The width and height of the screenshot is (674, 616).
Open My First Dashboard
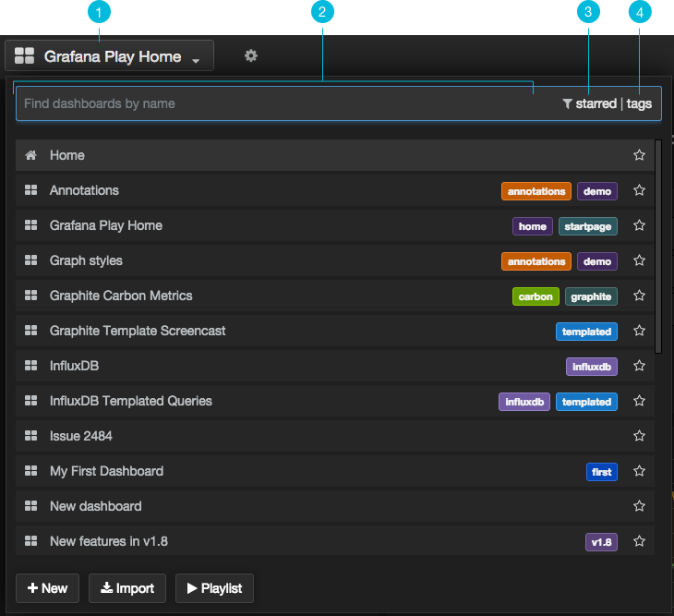[x=335, y=471]
